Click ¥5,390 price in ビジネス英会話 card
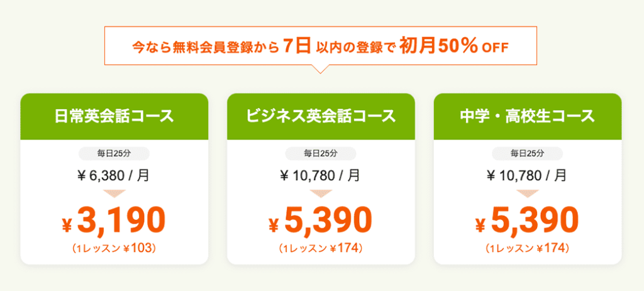The width and height of the screenshot is (644, 291). [320, 220]
